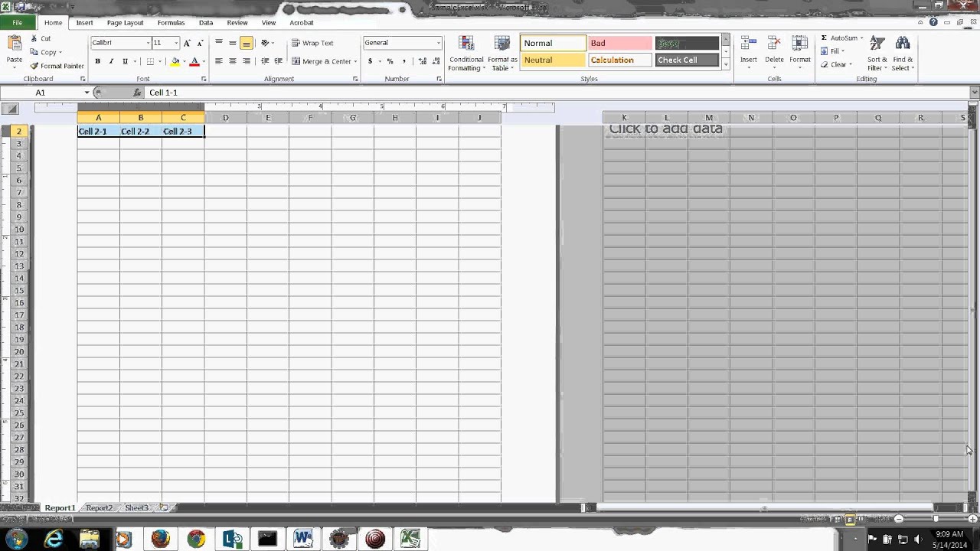Viewport: 980px width, 551px height.
Task: Open Conditional Formatting menu
Action: [466, 54]
